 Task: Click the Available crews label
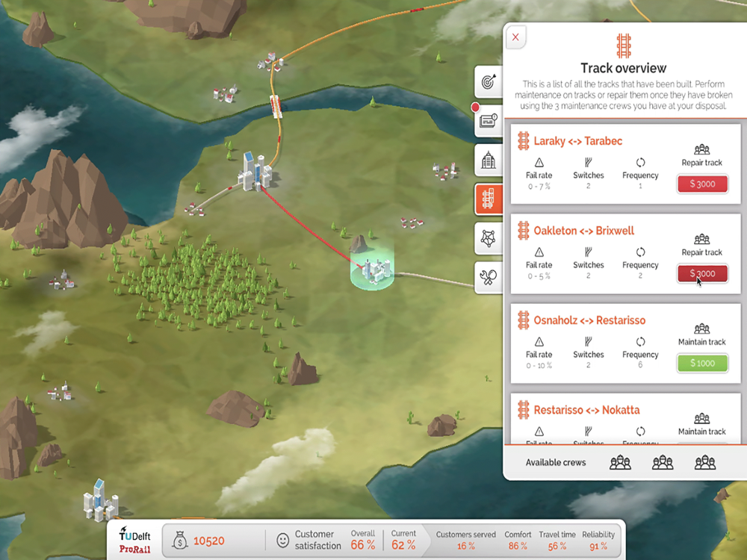tap(556, 462)
